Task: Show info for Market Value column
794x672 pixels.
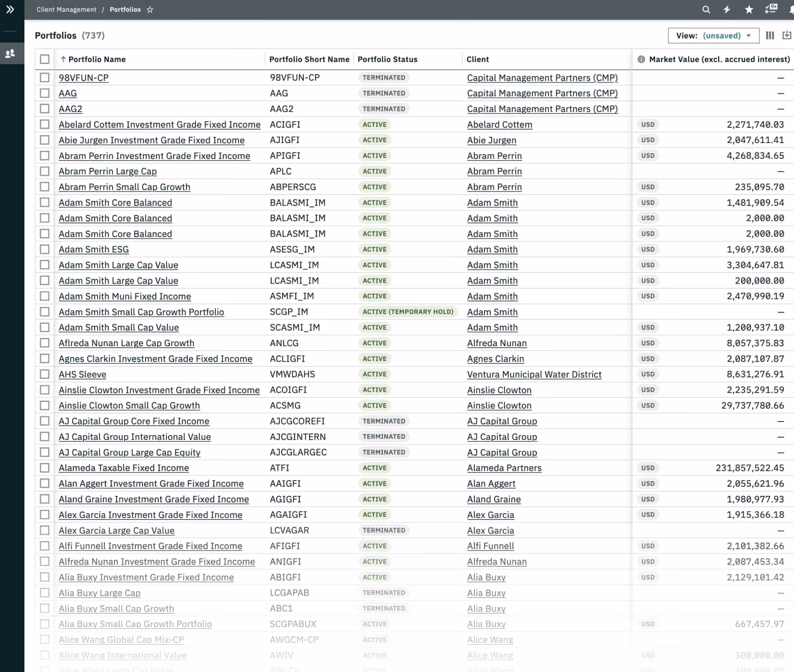Action: pos(641,59)
